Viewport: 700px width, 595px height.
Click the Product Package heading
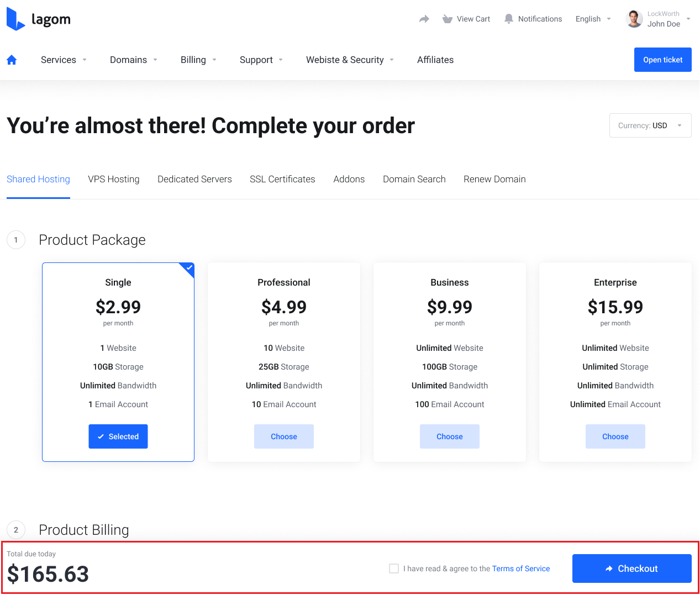pyautogui.click(x=92, y=240)
